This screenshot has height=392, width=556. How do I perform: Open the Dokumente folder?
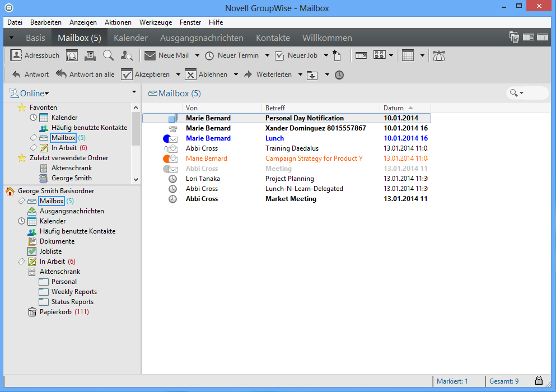tap(57, 241)
